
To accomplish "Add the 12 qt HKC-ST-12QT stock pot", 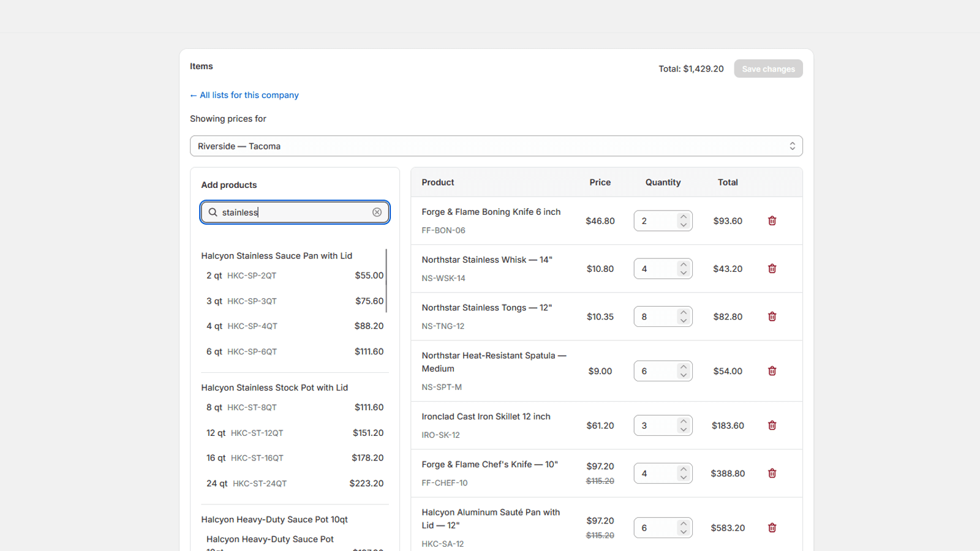I will point(295,433).
